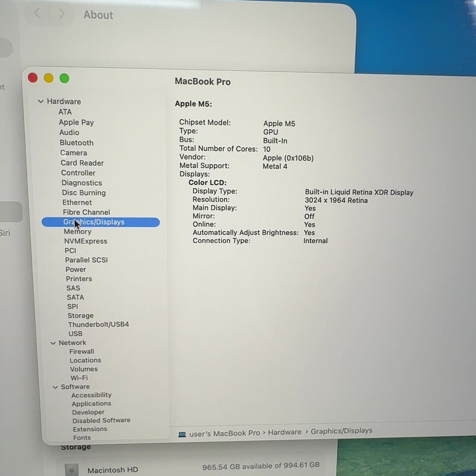Select Bluetooth in the sidebar
476x476 pixels.
77,143
